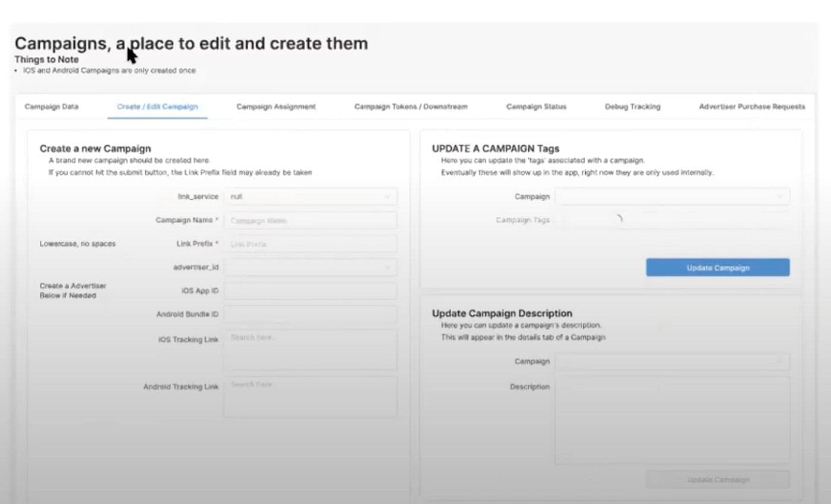Viewport: 831px width, 504px height.
Task: Open the Advertiser Purchase Requests tab
Action: [751, 107]
